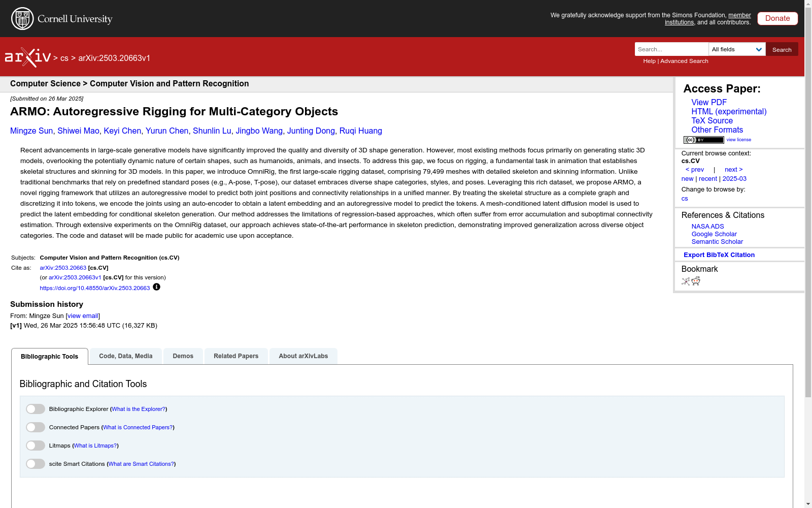The image size is (812, 508).
Task: Bookmark on Reddit icon
Action: pos(696,281)
